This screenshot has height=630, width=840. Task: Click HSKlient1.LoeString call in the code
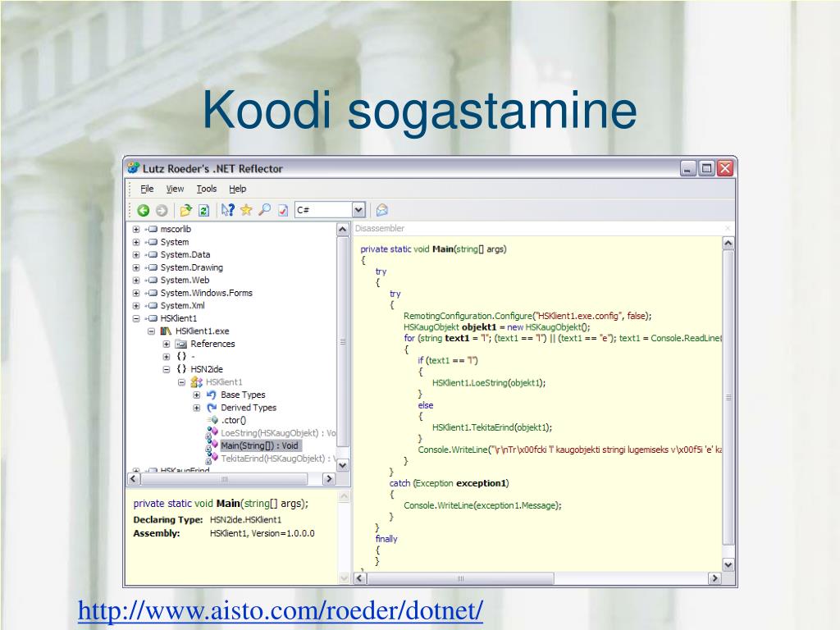tap(489, 382)
